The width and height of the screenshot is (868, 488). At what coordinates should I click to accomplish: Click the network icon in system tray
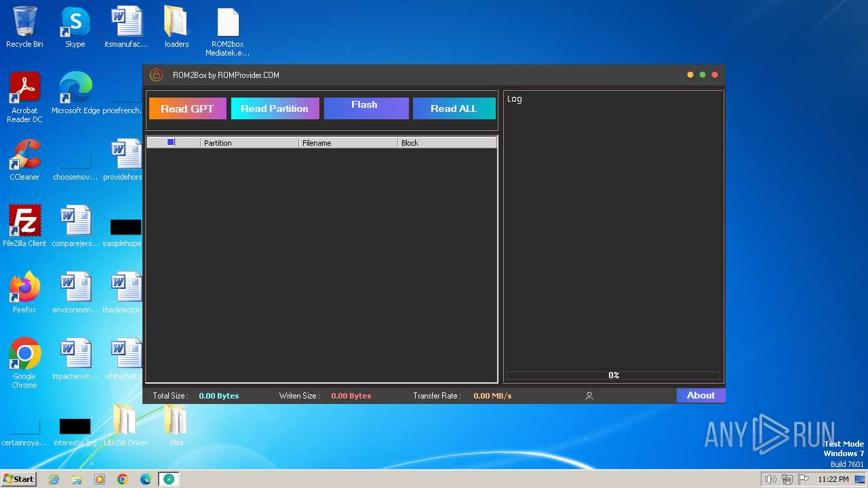coord(787,479)
